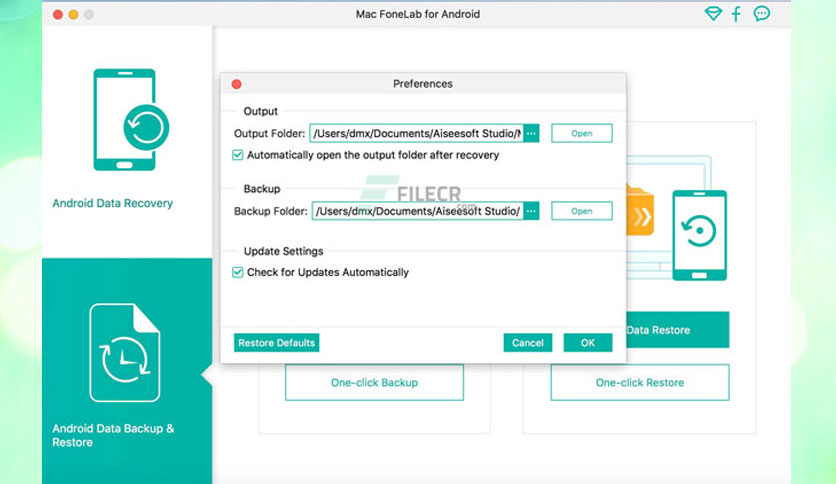Toggle automatically open output folder after recovery
836x484 pixels.
coord(238,155)
